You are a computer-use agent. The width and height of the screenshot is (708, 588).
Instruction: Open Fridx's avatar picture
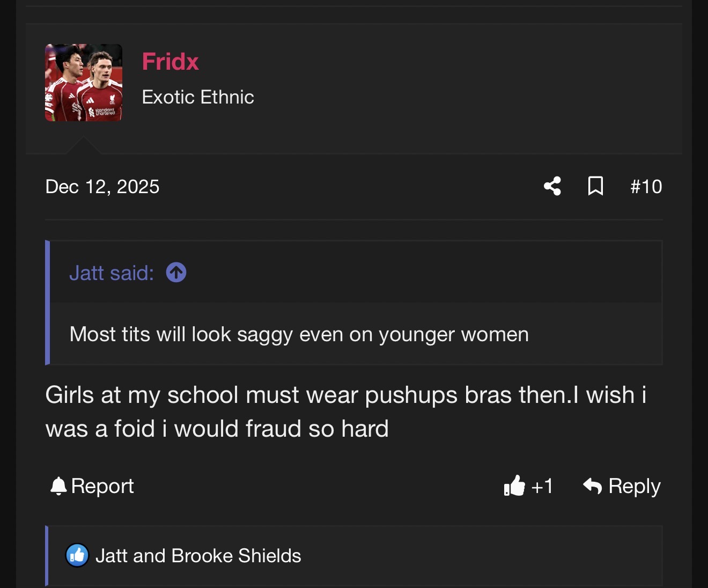84,83
